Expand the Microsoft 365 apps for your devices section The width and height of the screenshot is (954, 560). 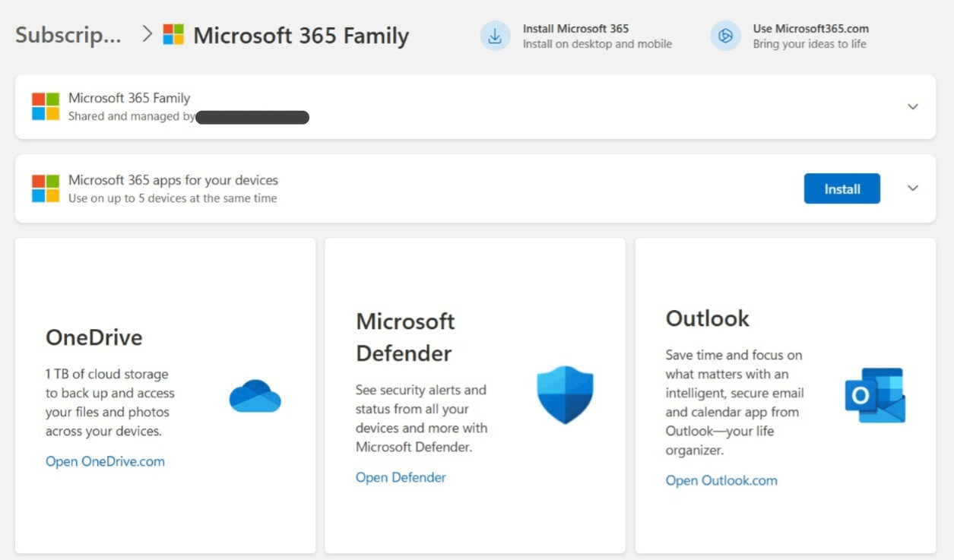coord(912,188)
